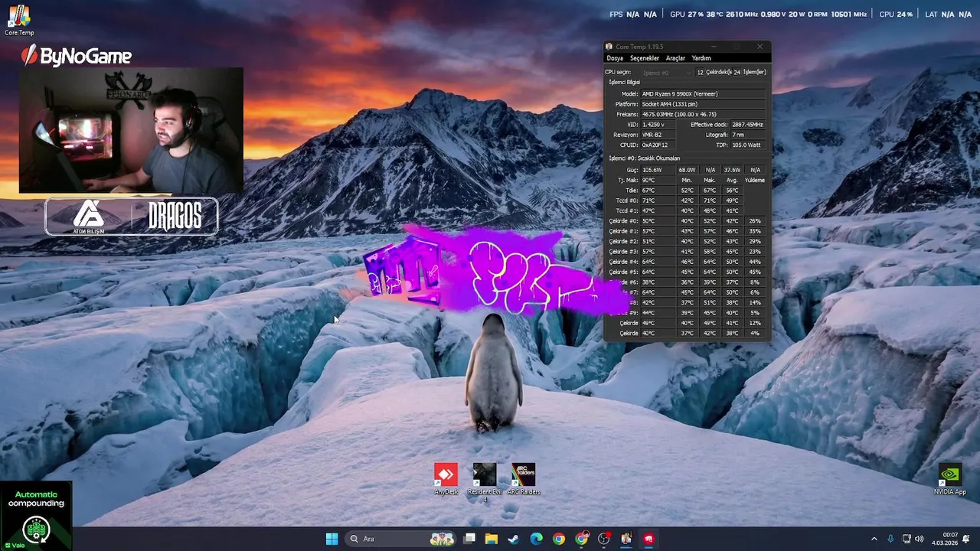980x551 pixels.
Task: Click the Platform value Socket AM4 (1331 pin)
Action: point(702,104)
